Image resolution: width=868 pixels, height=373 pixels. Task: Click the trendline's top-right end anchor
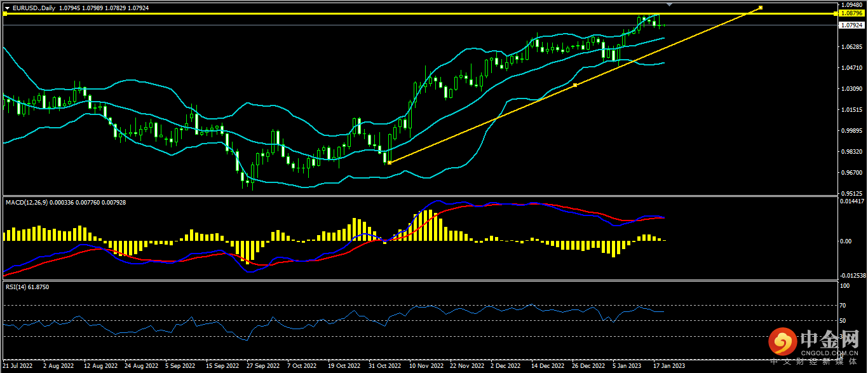761,8
